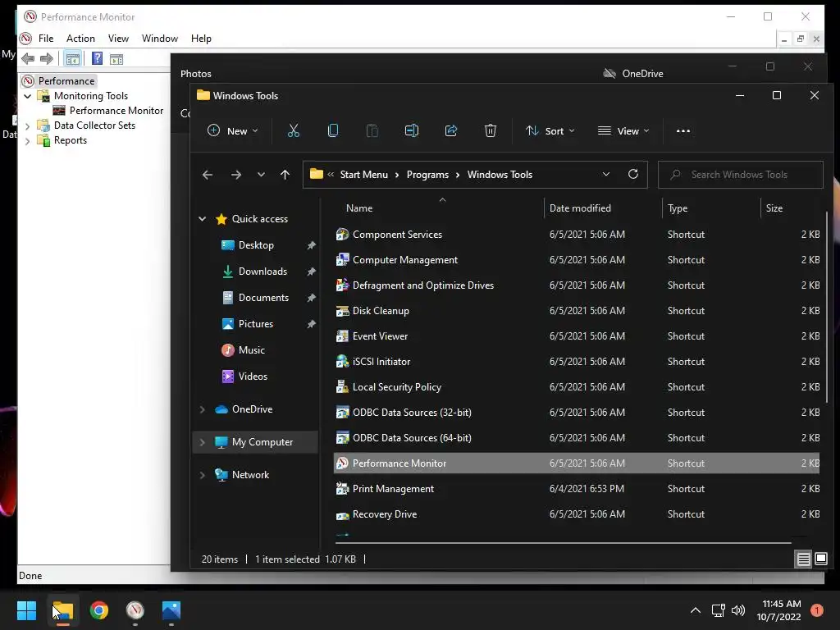Open the View menu in Performance Monitor
Image resolution: width=840 pixels, height=630 pixels.
pos(118,39)
